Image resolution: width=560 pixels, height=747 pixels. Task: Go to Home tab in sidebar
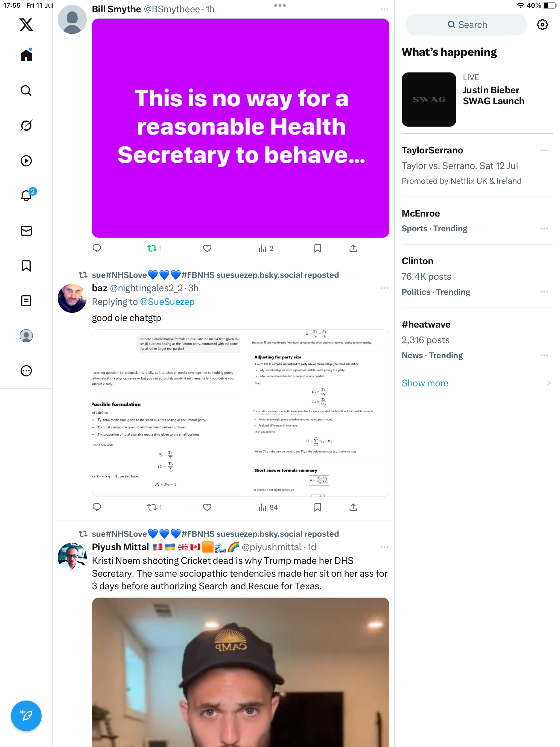(26, 55)
